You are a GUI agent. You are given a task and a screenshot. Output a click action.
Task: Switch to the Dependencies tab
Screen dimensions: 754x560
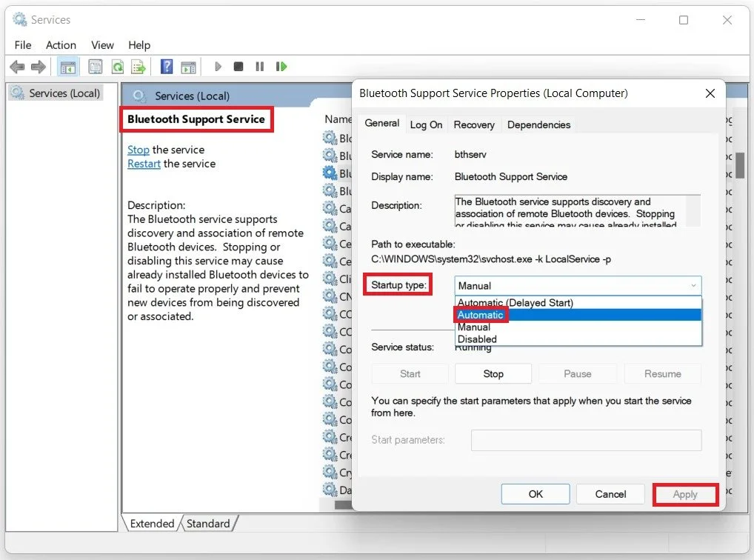click(538, 124)
